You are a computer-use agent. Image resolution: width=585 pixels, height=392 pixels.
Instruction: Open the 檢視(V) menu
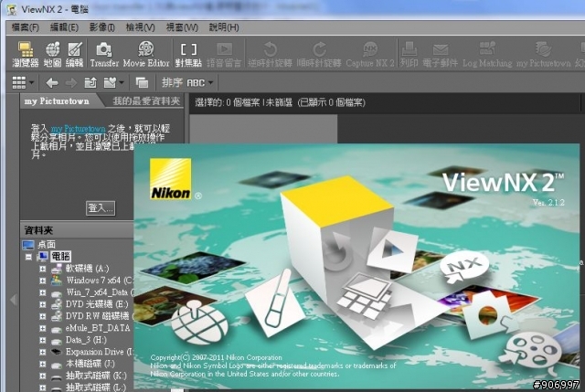pyautogui.click(x=140, y=27)
